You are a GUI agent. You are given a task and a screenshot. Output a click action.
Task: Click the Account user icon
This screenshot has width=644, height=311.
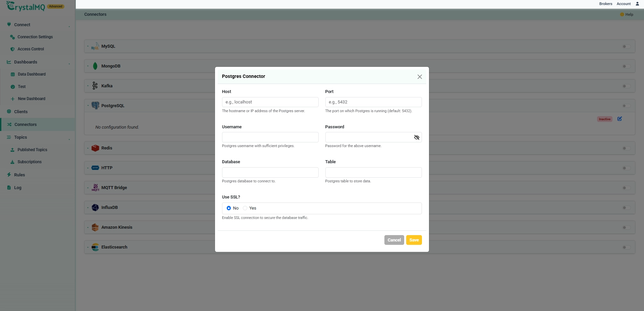tap(637, 4)
